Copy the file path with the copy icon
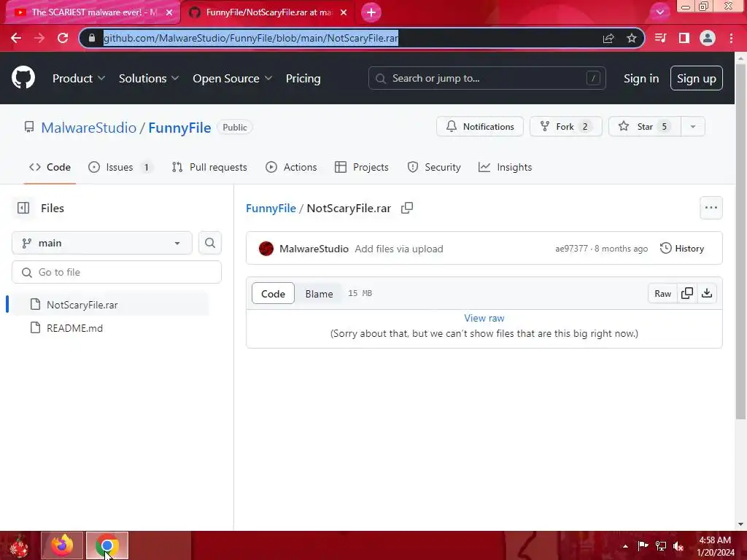The height and width of the screenshot is (560, 747). [x=407, y=208]
